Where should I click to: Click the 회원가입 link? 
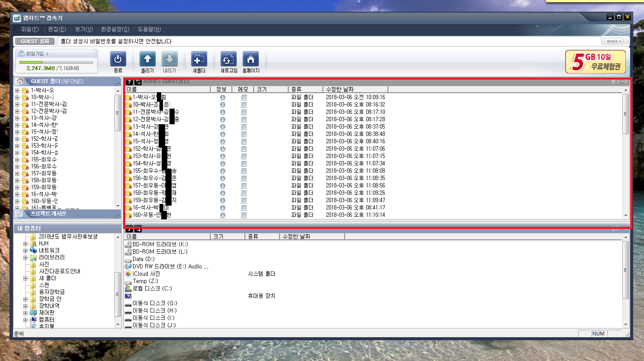point(35,54)
